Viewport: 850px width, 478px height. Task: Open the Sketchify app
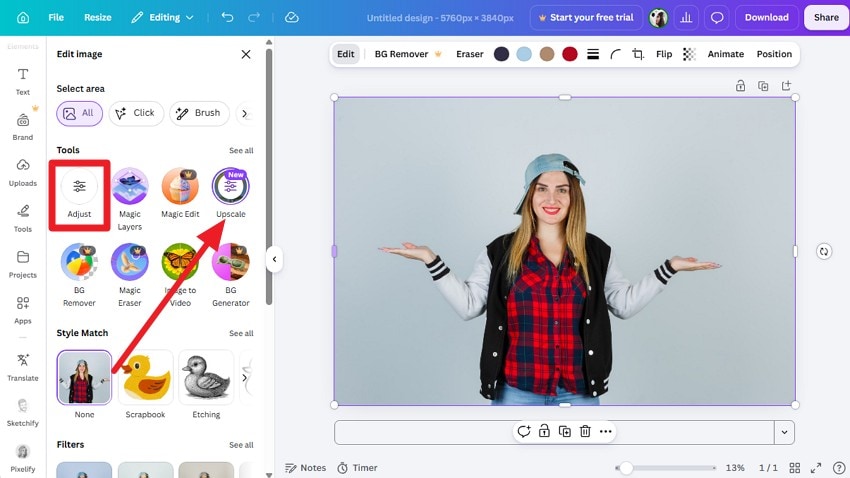pos(23,412)
